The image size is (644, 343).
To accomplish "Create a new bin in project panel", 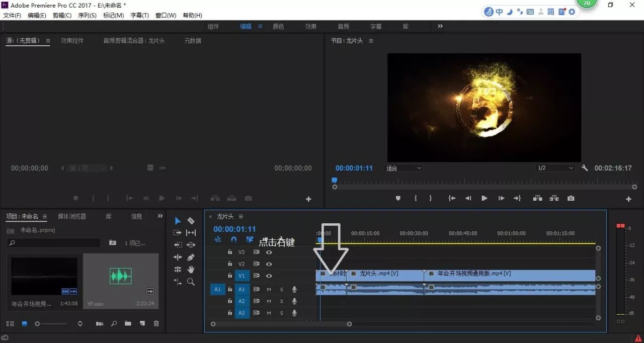I will 128,324.
